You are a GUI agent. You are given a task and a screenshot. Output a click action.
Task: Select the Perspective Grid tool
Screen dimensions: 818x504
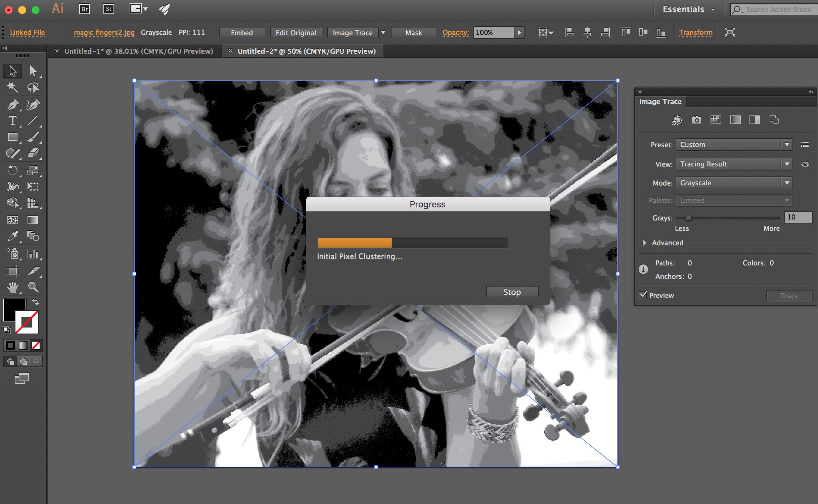(33, 203)
